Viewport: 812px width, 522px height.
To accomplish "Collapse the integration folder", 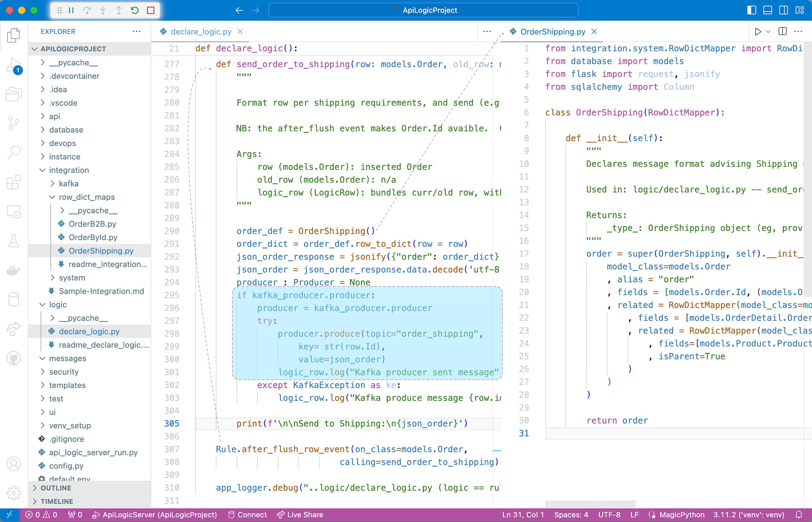I will click(x=90, y=170).
